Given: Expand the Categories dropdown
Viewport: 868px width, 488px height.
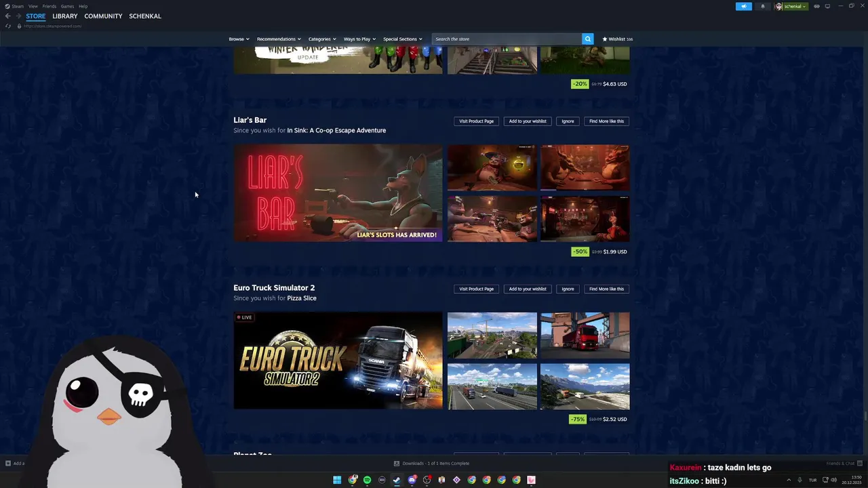Looking at the screenshot, I should pyautogui.click(x=322, y=39).
